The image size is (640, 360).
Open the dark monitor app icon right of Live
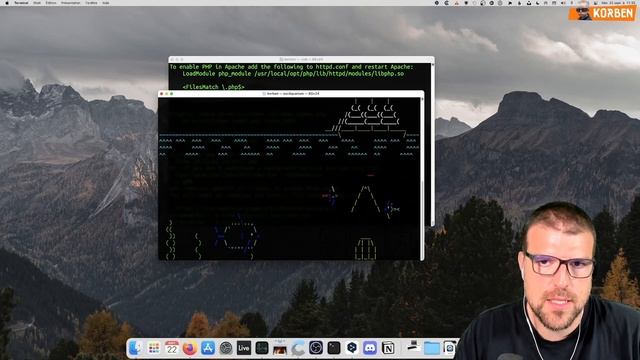click(262, 348)
